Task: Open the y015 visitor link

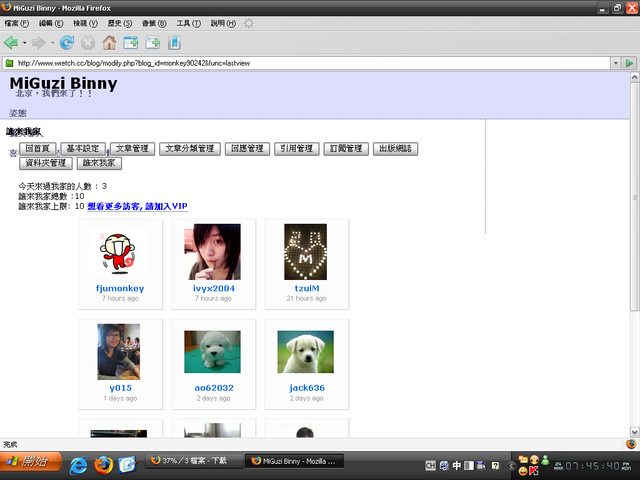Action: coord(120,388)
